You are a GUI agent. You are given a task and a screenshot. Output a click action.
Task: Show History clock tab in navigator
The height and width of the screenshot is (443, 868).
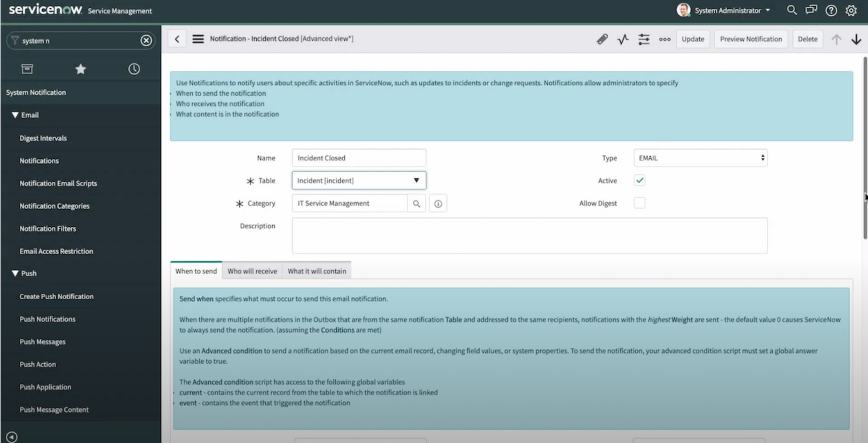(x=134, y=69)
